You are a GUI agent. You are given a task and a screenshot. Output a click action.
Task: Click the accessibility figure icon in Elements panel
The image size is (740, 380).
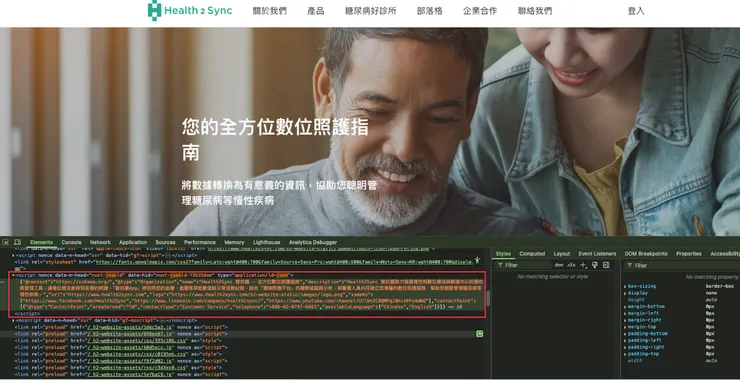477,260
